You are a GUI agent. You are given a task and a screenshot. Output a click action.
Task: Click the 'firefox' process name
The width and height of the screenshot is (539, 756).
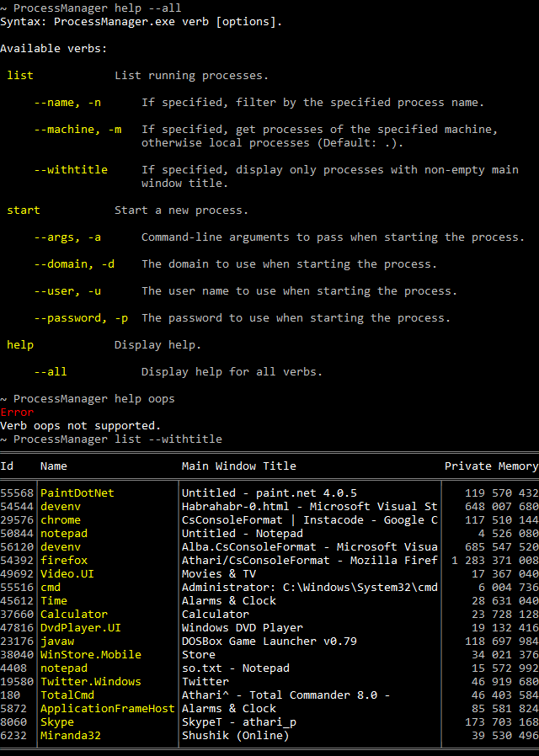pyautogui.click(x=64, y=561)
